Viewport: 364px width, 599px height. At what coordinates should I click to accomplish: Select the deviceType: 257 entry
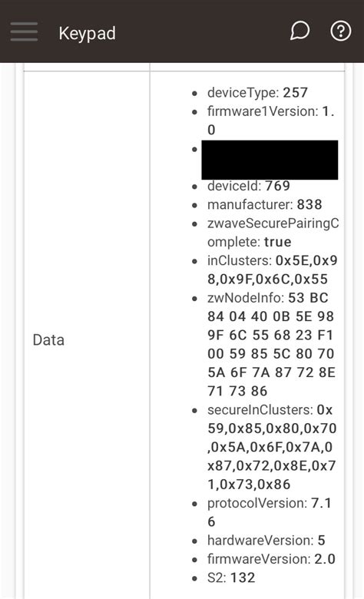coord(257,92)
